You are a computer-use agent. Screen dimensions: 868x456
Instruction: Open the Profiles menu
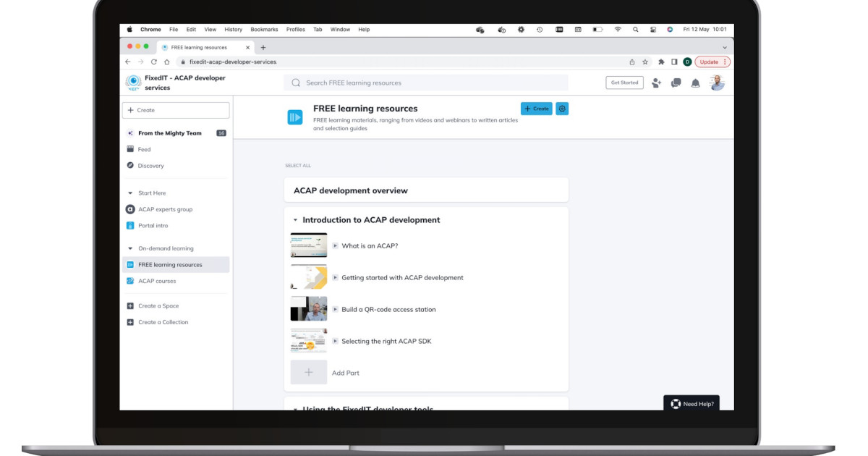point(296,30)
